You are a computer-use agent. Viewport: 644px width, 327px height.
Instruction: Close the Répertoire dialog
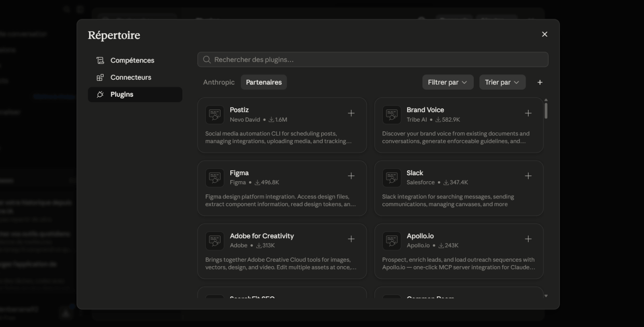(545, 34)
